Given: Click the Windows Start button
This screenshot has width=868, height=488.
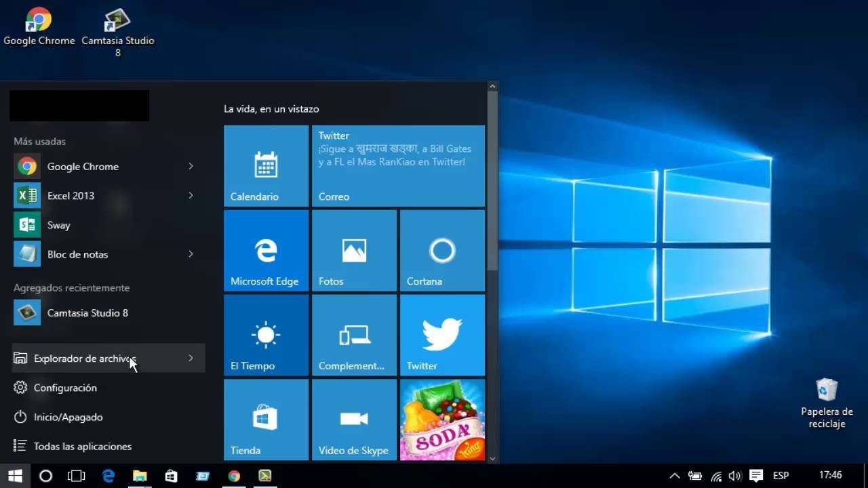Looking at the screenshot, I should (15, 476).
